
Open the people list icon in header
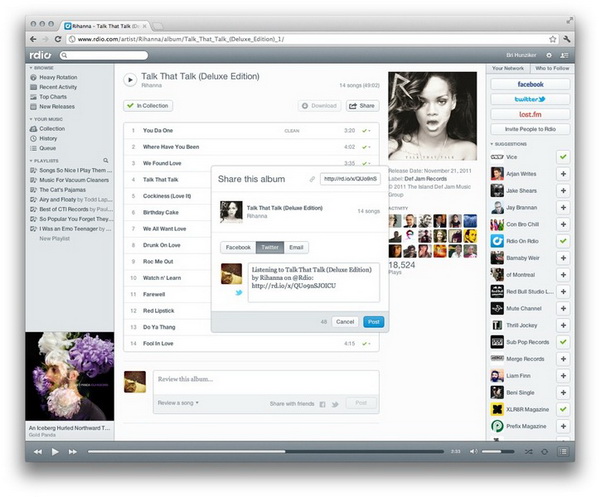(x=564, y=55)
